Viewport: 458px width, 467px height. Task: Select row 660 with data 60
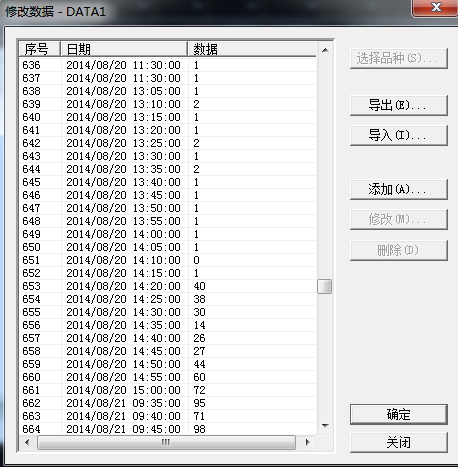(x=168, y=377)
